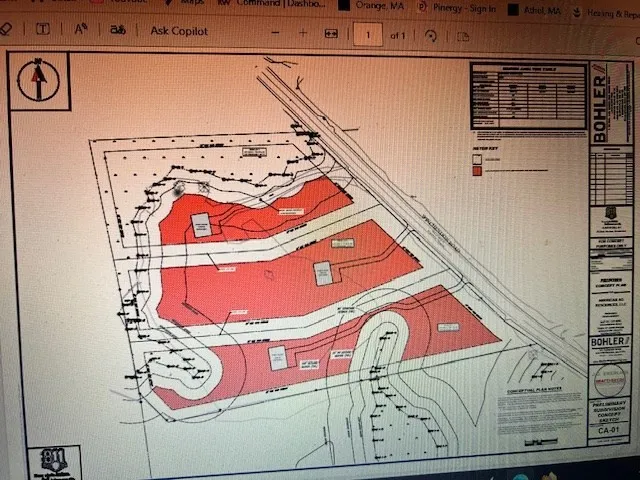Screen dimensions: 640x480
Task: Open the Heating & Repair bookmark
Action: (x=610, y=11)
